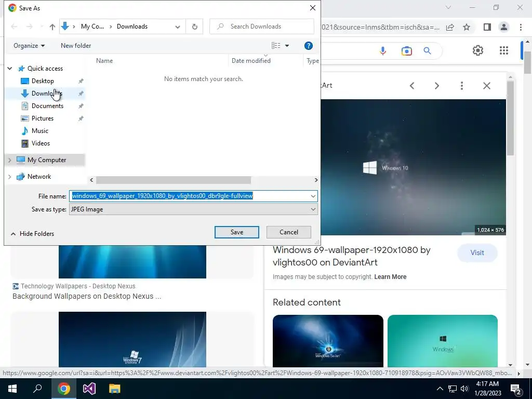Select Music folder in sidebar
532x399 pixels.
tap(39, 131)
